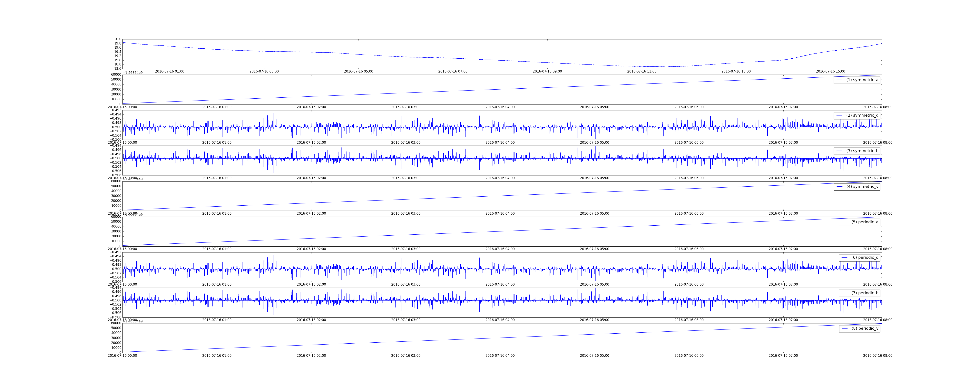Image resolution: width=980 pixels, height=392 pixels.
Task: Click the 19.4 y-axis tick label
Action: [x=118, y=52]
